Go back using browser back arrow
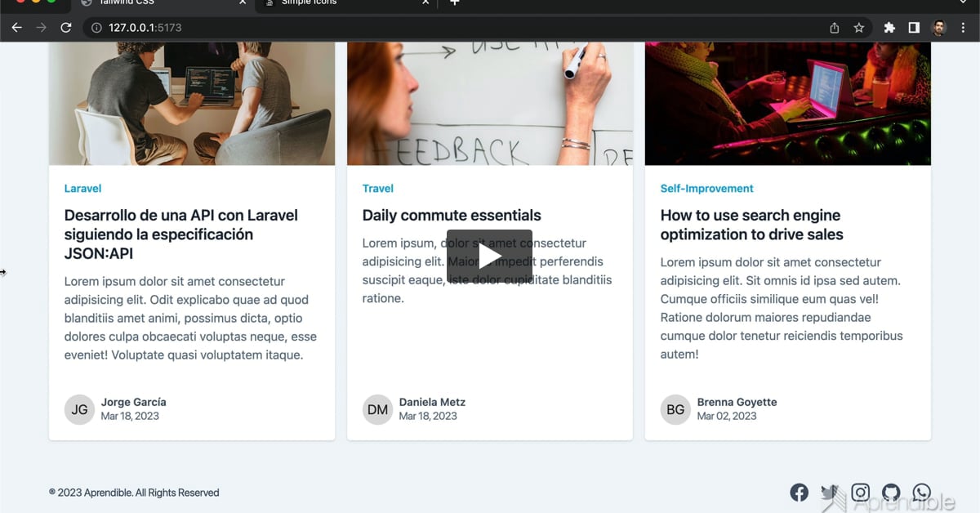Image resolution: width=980 pixels, height=513 pixels. (16, 28)
